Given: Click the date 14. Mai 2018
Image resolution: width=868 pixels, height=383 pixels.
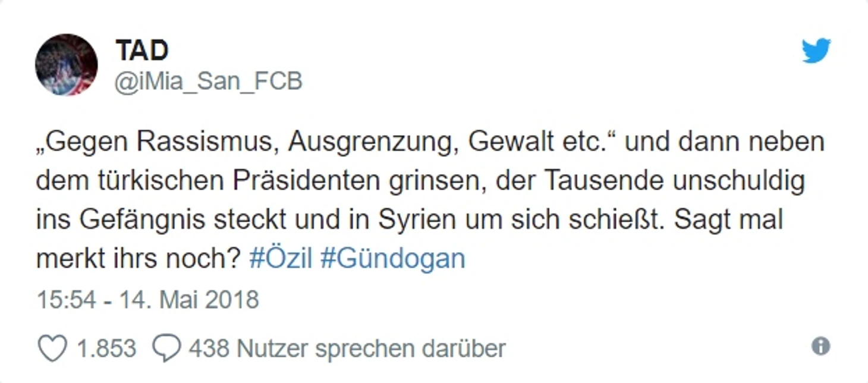Looking at the screenshot, I should (189, 299).
